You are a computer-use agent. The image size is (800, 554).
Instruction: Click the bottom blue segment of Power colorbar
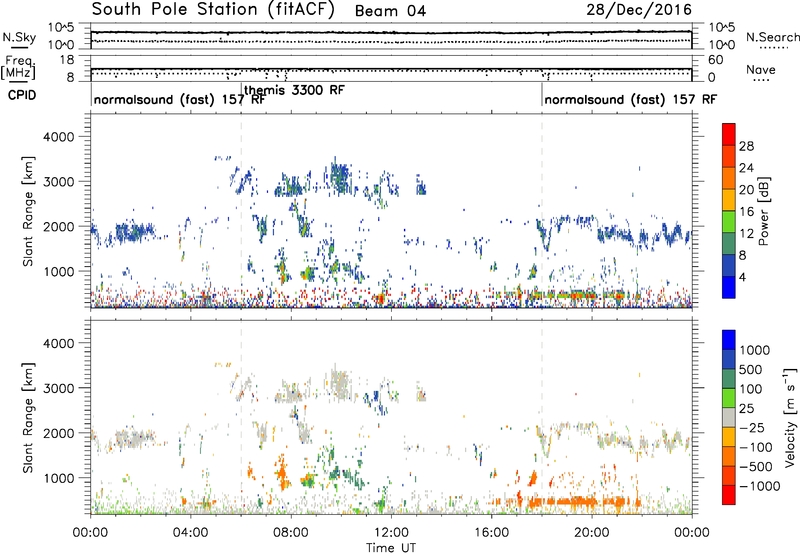(x=729, y=287)
